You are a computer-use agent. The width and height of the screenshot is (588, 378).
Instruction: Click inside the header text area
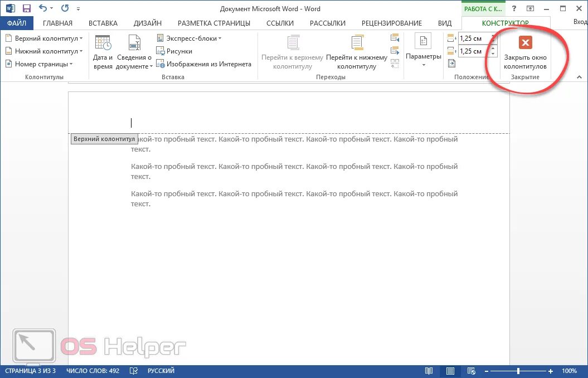pos(289,123)
